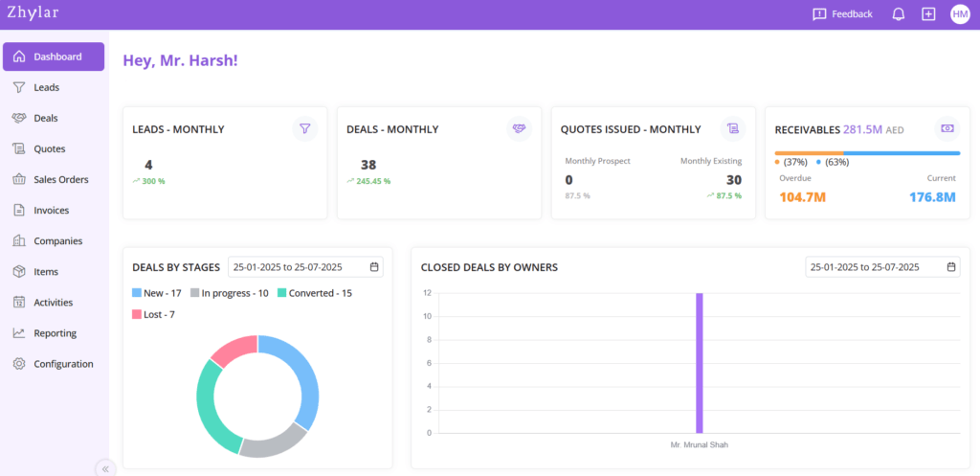The width and height of the screenshot is (980, 476).
Task: Open Closed Deals by Owners date range picker
Action: [881, 267]
